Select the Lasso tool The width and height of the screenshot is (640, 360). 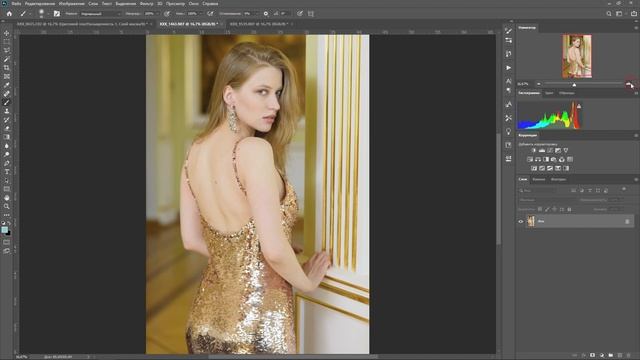(7, 50)
